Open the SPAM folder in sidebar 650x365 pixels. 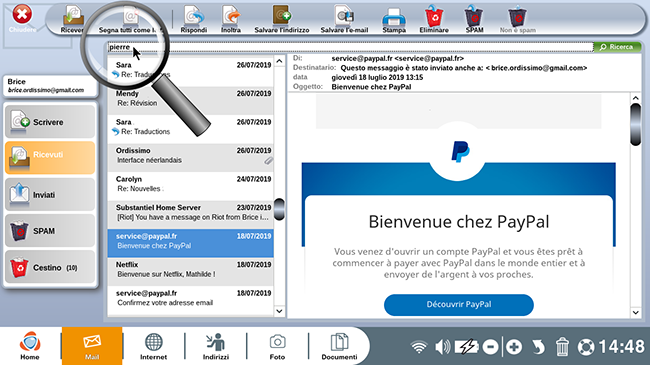coord(50,231)
